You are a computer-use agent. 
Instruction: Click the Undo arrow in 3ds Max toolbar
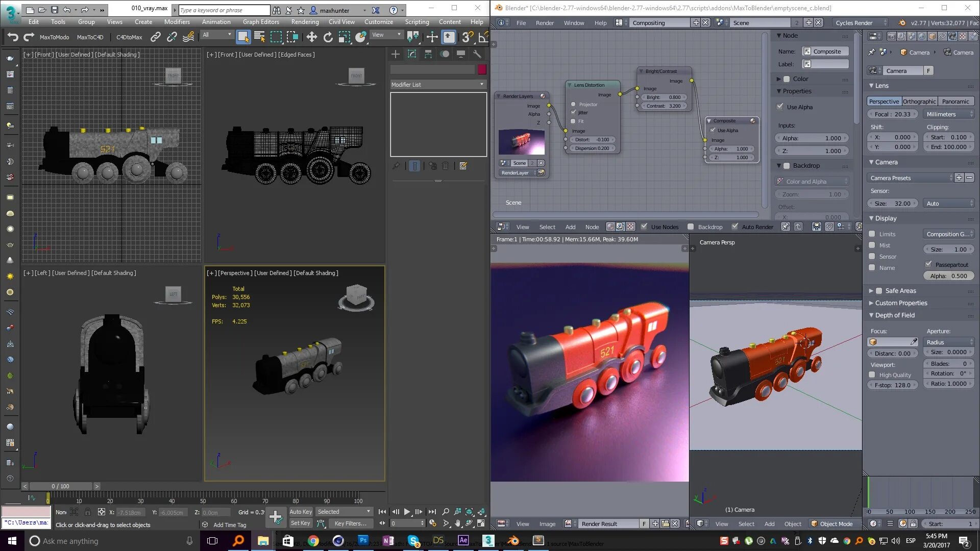[13, 37]
